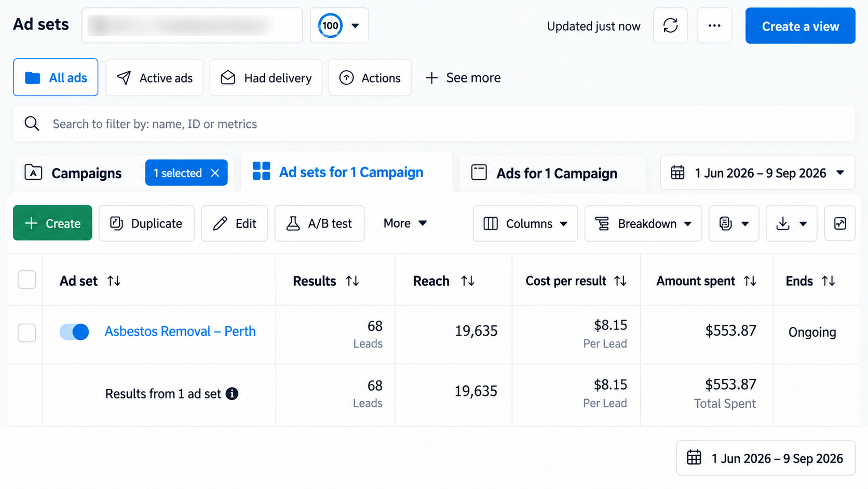Tick the select-all header checkbox
Image resolution: width=868 pixels, height=489 pixels.
tap(27, 280)
